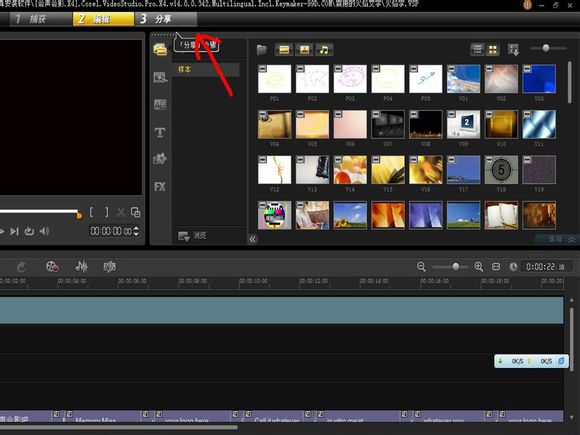
Task: Toggle show videos filter in library
Action: 284,50
